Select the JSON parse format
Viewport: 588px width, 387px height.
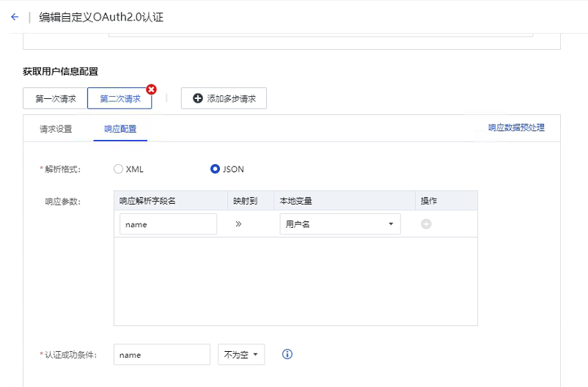tap(215, 169)
